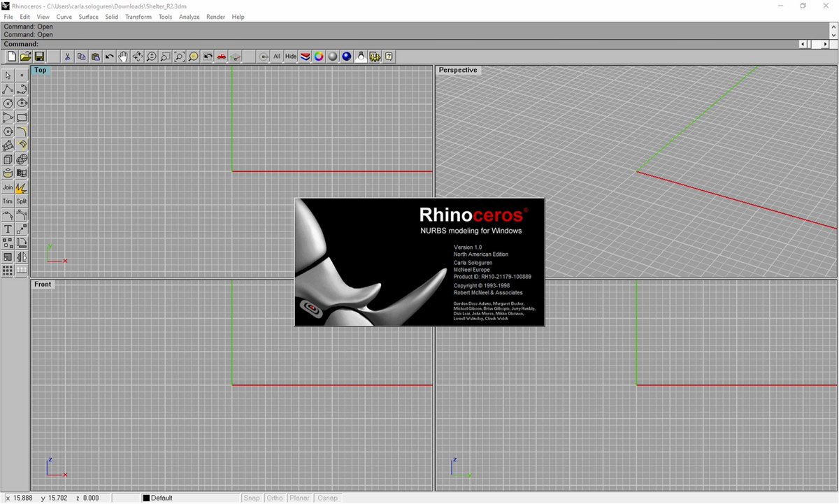Open the Solid menu

[x=112, y=17]
